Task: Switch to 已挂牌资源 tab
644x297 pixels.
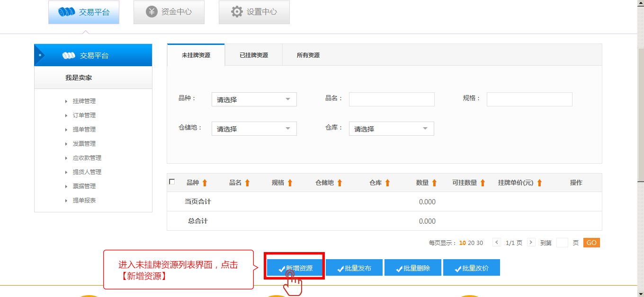Action: point(253,55)
